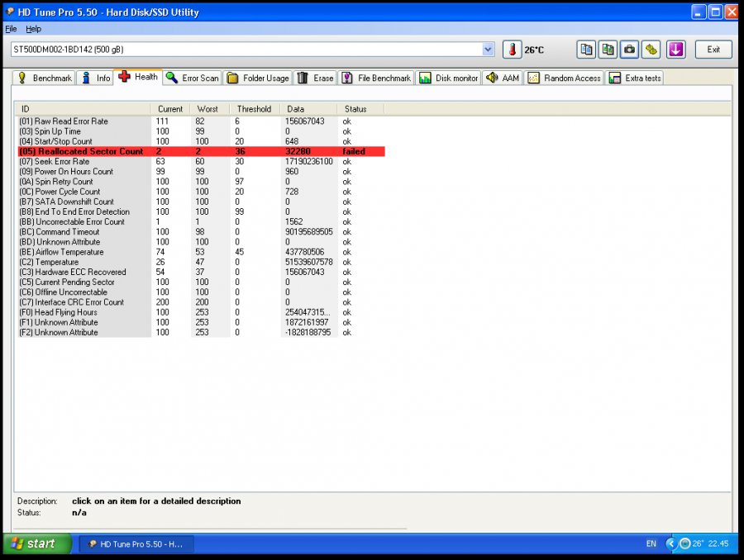Open the File menu

[x=11, y=29]
